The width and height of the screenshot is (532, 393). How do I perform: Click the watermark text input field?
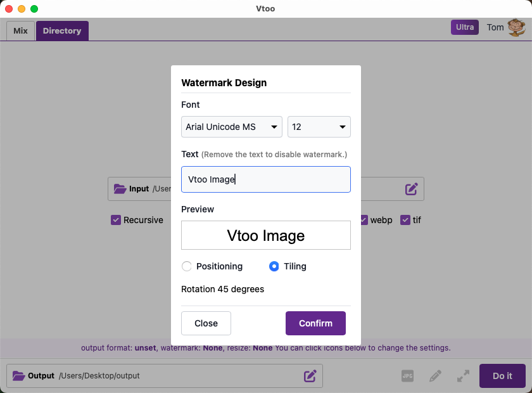click(265, 179)
